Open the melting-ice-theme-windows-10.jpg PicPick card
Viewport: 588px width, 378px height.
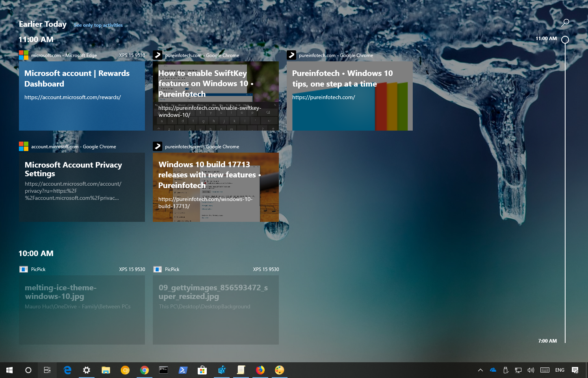pyautogui.click(x=82, y=310)
